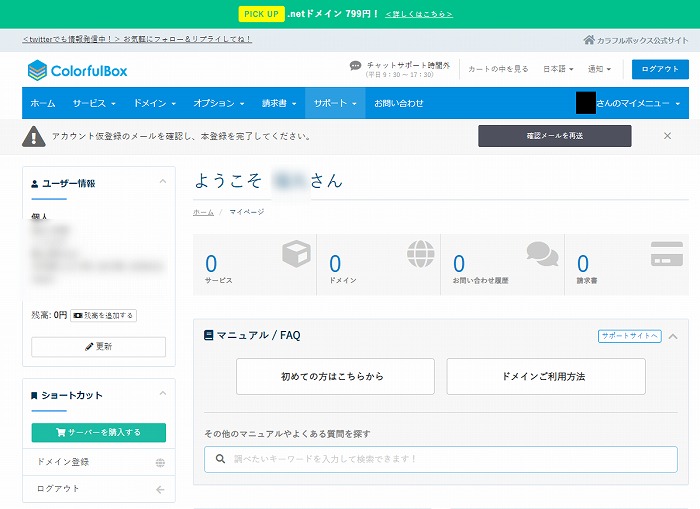Click the domain globe icon tile

[x=420, y=255]
